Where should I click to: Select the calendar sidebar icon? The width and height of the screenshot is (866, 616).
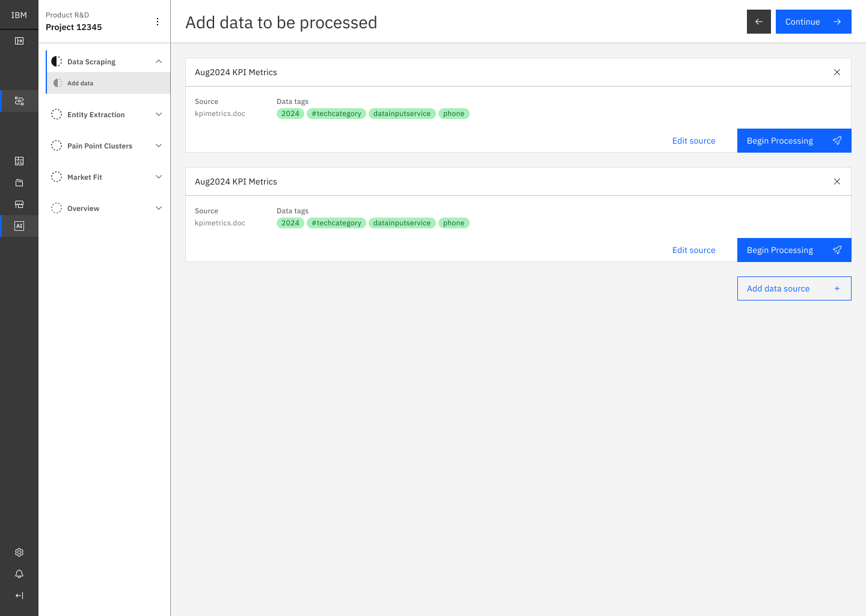pos(19,161)
